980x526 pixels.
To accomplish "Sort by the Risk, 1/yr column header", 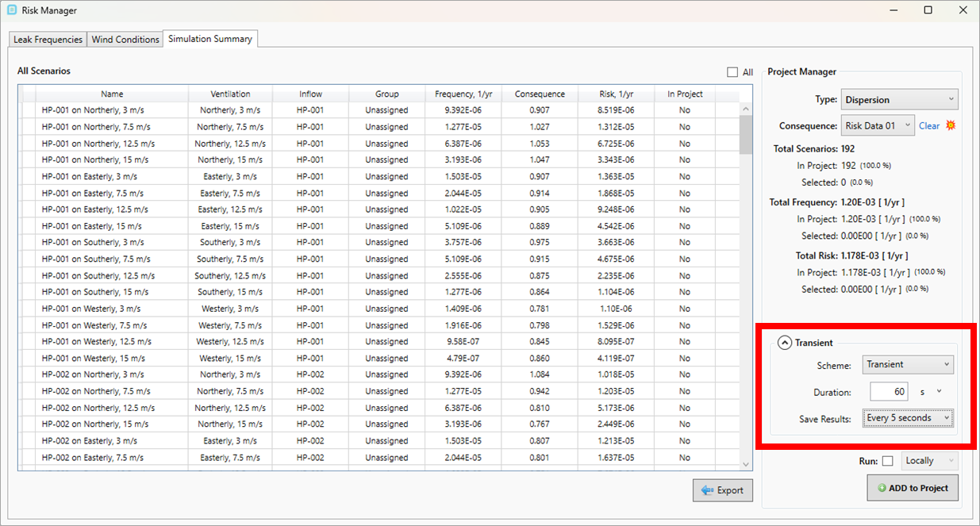I will coord(617,94).
